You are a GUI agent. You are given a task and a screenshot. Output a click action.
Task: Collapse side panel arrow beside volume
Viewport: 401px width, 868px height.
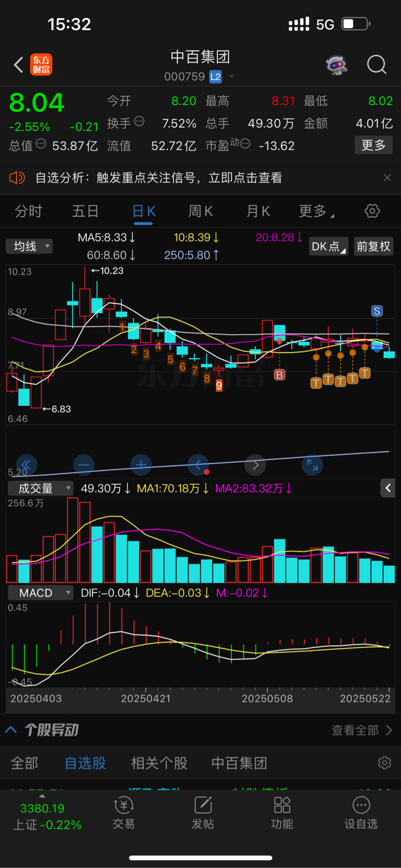[x=387, y=488]
